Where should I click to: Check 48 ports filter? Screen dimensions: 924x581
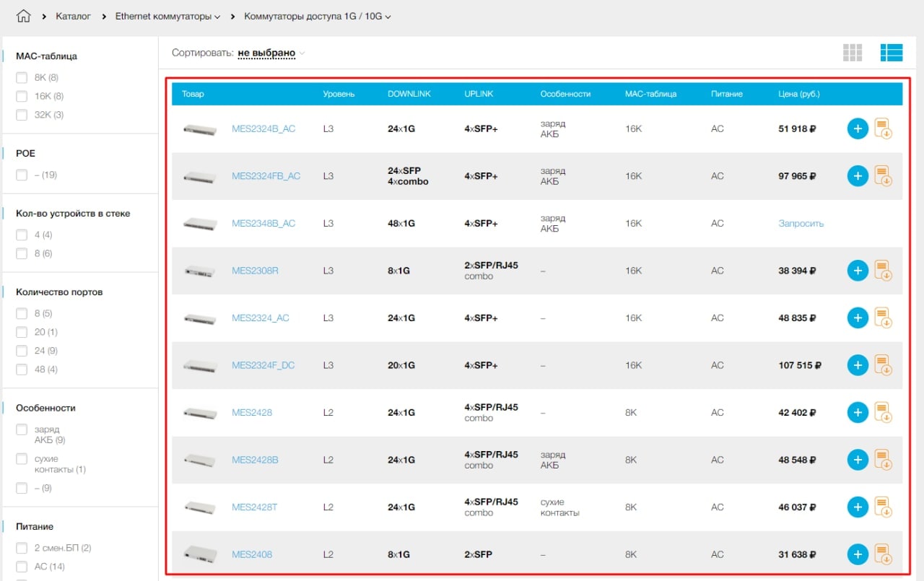pyautogui.click(x=22, y=370)
